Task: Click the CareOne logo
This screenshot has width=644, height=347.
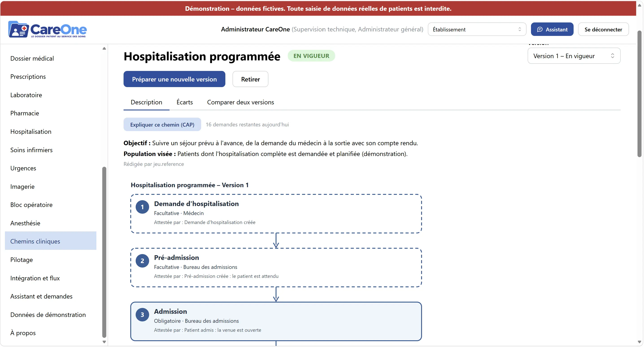Action: coord(48,29)
